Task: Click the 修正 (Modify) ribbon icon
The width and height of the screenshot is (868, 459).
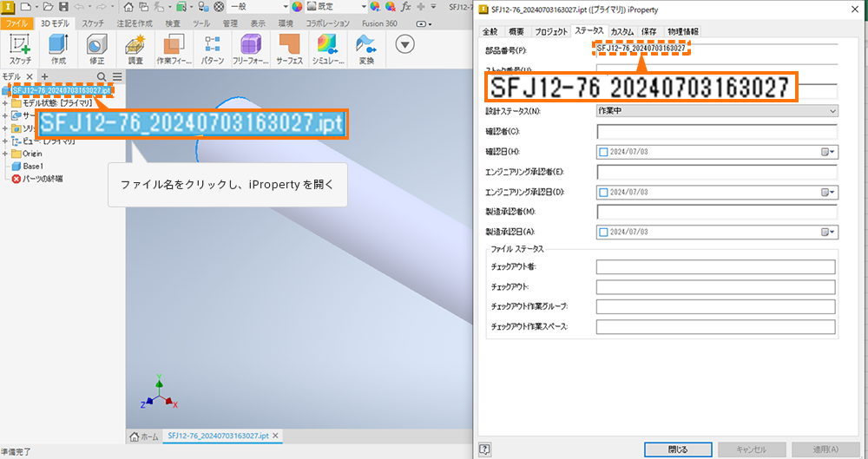Action: (96, 49)
